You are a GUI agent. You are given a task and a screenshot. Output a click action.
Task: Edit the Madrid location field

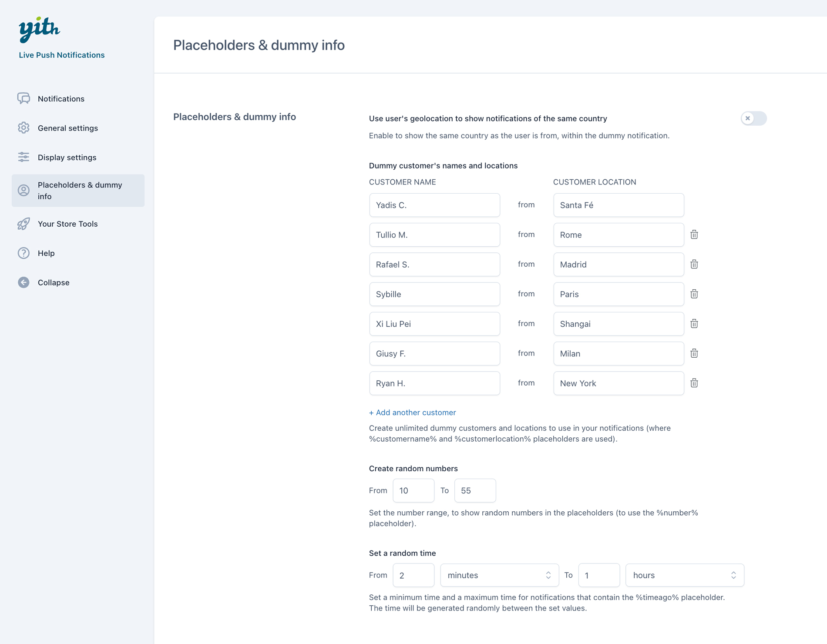619,264
